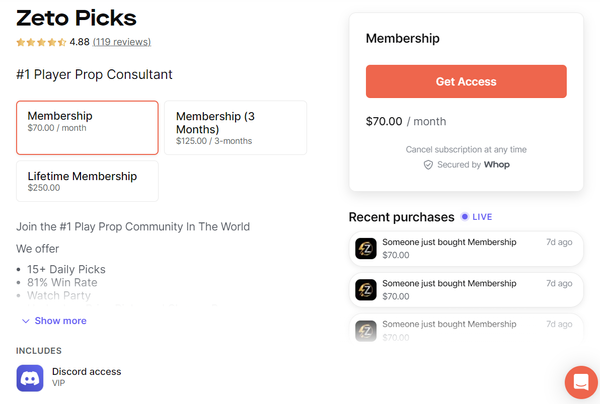Choose the Lifetime Membership plan
Screen dimensions: 600x404
87,181
